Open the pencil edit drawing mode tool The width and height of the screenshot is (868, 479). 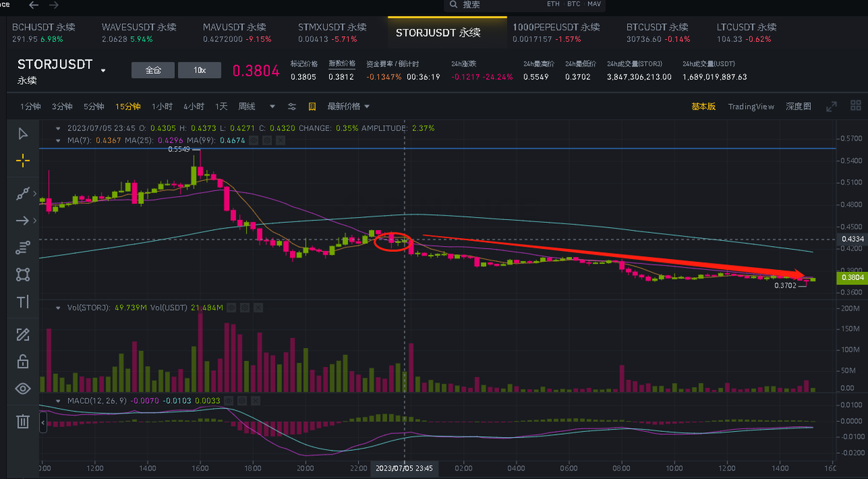pos(23,334)
